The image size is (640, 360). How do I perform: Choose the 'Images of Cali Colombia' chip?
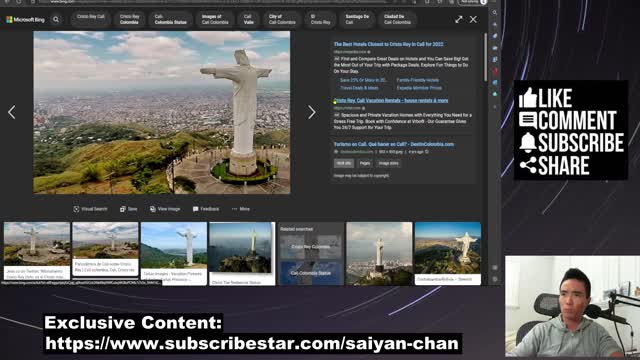click(215, 20)
